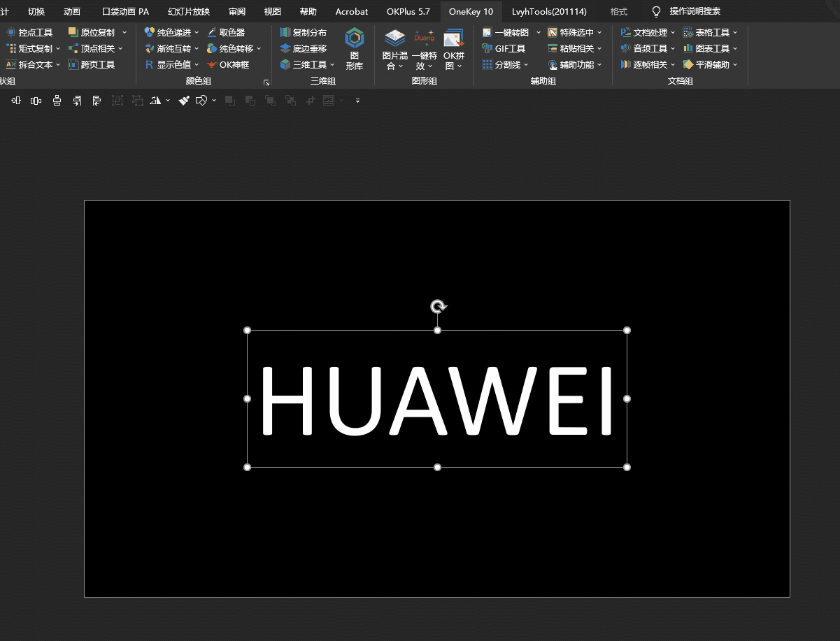Expand the 特殊选中 dropdown
Screen dimensions: 840x641
click(x=599, y=32)
